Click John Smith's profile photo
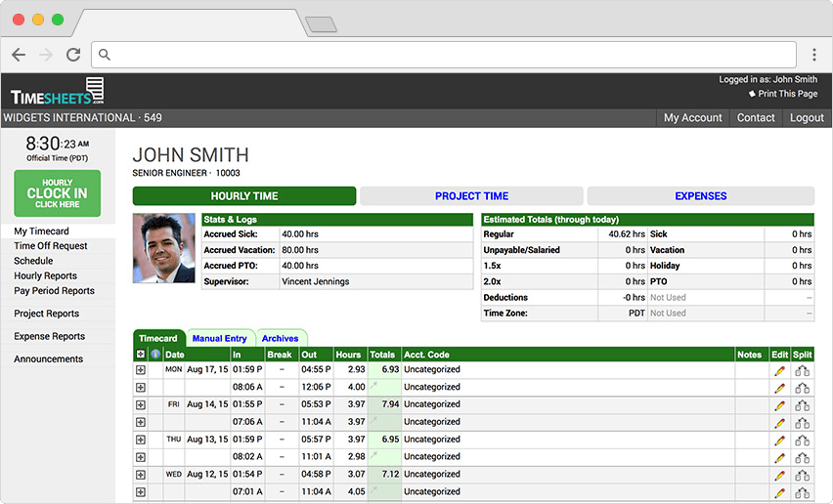 pyautogui.click(x=164, y=248)
